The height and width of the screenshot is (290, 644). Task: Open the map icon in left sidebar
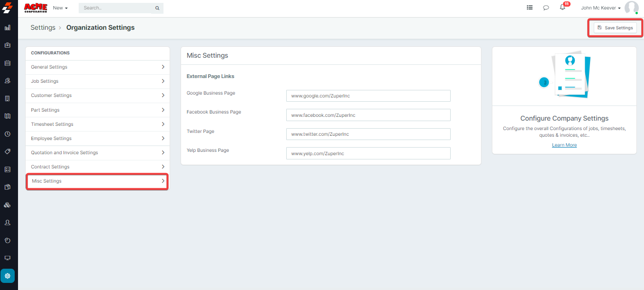[8, 116]
